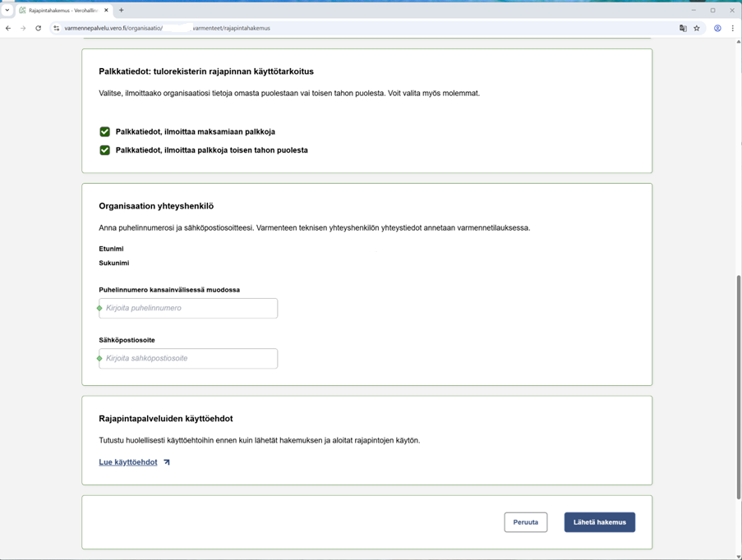
Task: Uncheck 'ilmoittaa maksamiaan palkkoja' checkbox
Action: pos(104,131)
